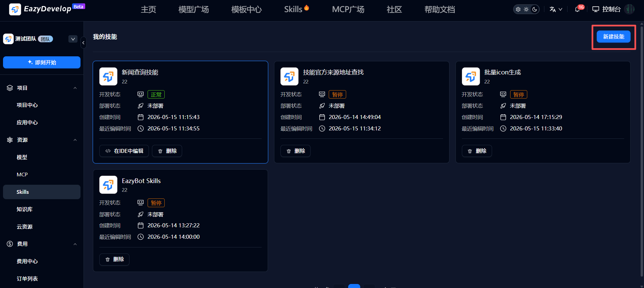Navigate to MCP广场
The width and height of the screenshot is (644, 288).
point(348,9)
